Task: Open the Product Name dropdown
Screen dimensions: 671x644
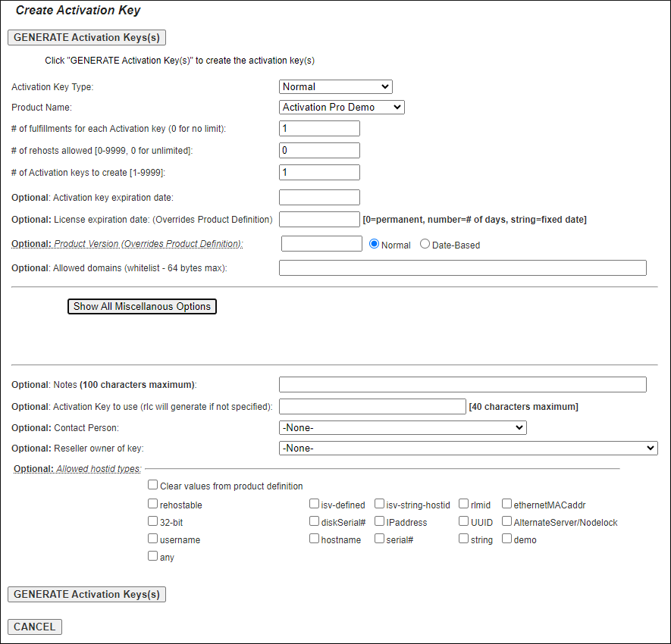Action: (341, 107)
